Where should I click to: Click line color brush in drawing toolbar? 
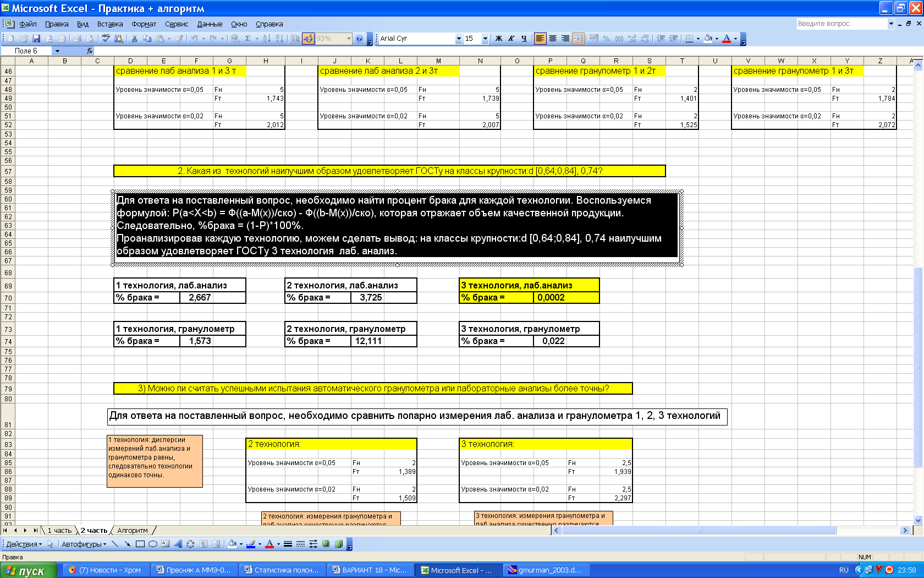pos(251,544)
